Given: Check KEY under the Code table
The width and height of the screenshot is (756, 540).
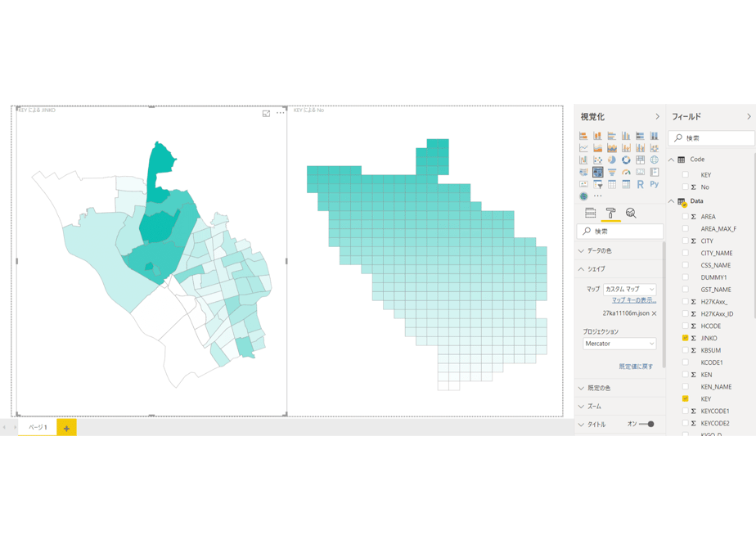Looking at the screenshot, I should point(685,174).
